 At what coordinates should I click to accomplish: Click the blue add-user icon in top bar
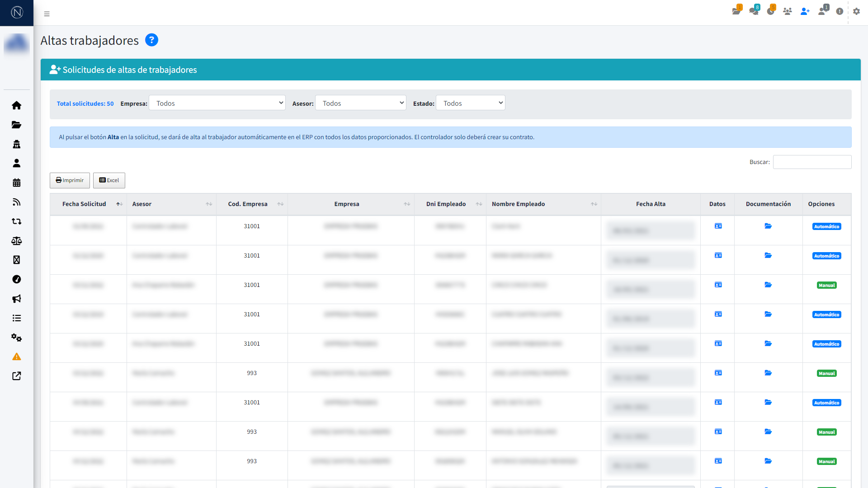[x=805, y=11]
